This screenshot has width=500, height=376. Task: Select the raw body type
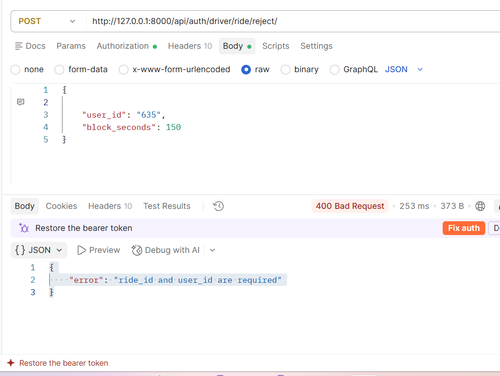(246, 70)
